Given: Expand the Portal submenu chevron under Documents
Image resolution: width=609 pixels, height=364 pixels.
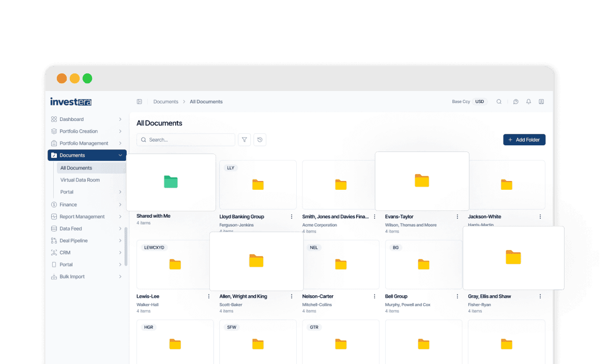Looking at the screenshot, I should [x=120, y=192].
